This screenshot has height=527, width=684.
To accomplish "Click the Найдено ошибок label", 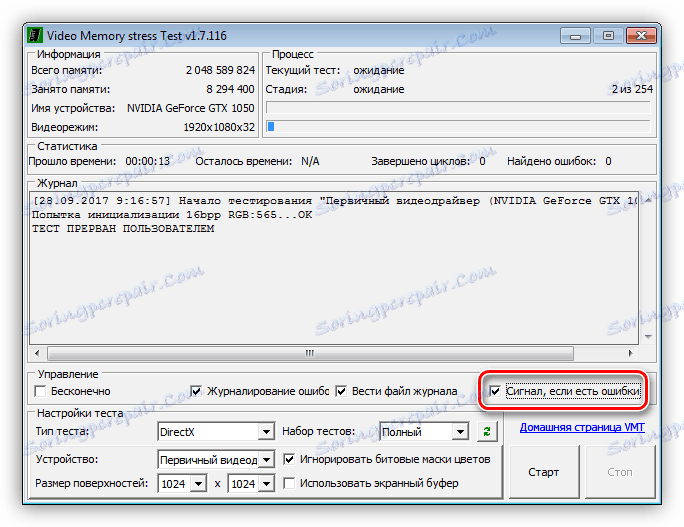I will (551, 161).
